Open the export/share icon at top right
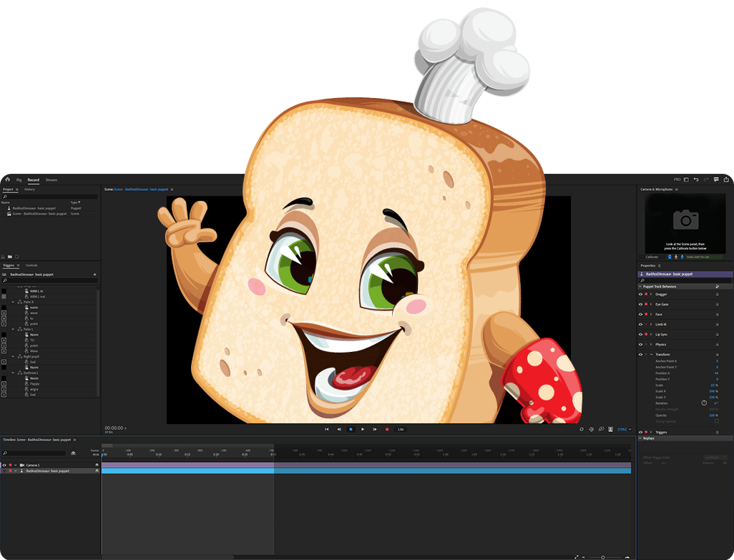The image size is (734, 560). tap(726, 180)
